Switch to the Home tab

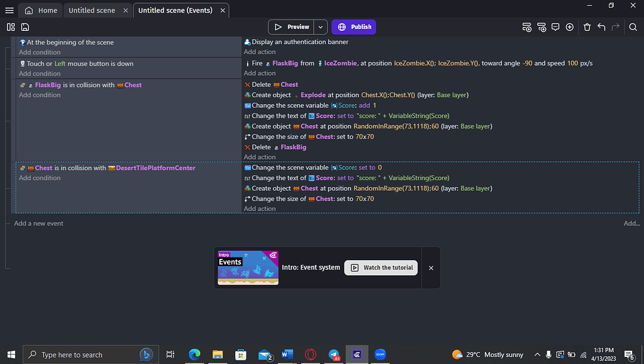click(41, 10)
